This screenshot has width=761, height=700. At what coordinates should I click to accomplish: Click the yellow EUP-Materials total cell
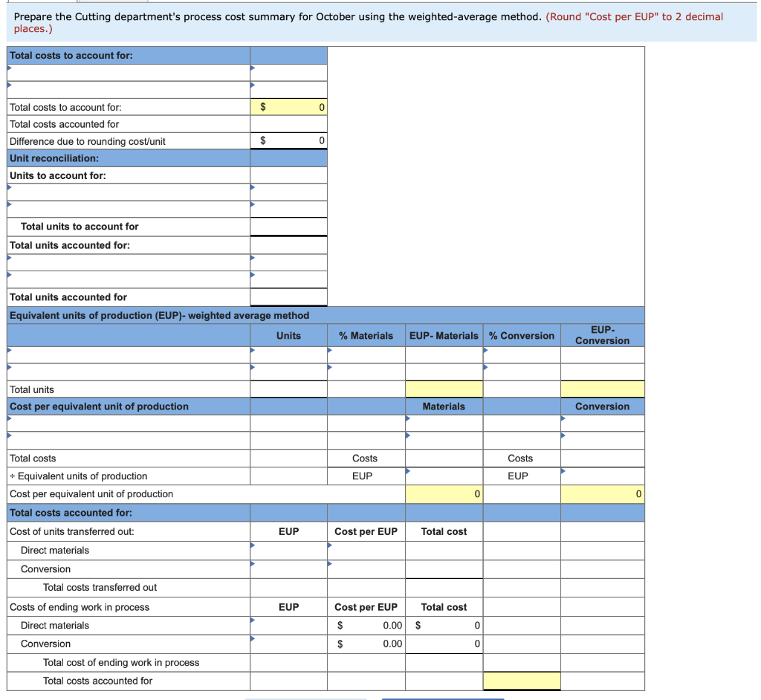tap(443, 389)
